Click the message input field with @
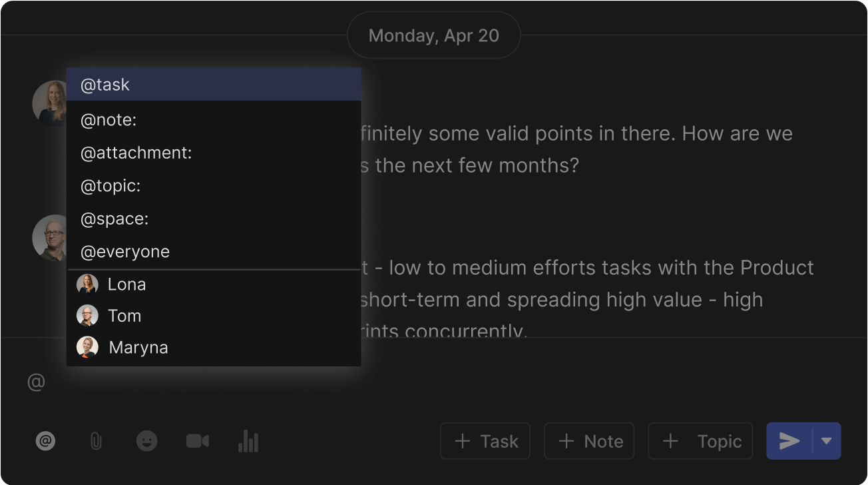This screenshot has width=868, height=485. 399,383
